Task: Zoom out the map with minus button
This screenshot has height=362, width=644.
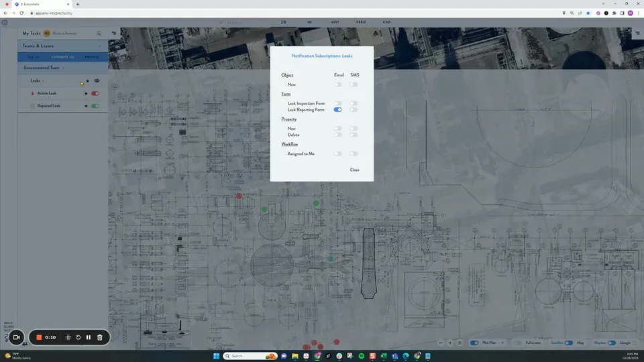Action: coord(441,343)
